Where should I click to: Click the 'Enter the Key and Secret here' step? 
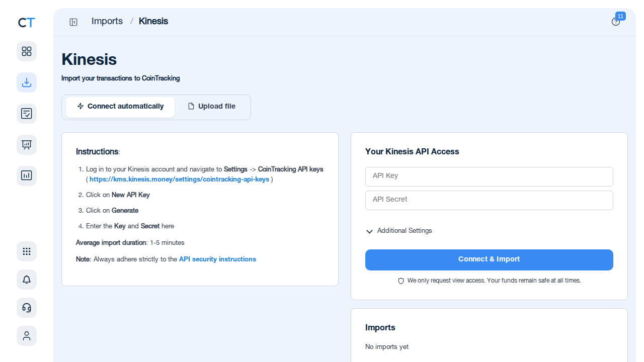[x=130, y=226]
